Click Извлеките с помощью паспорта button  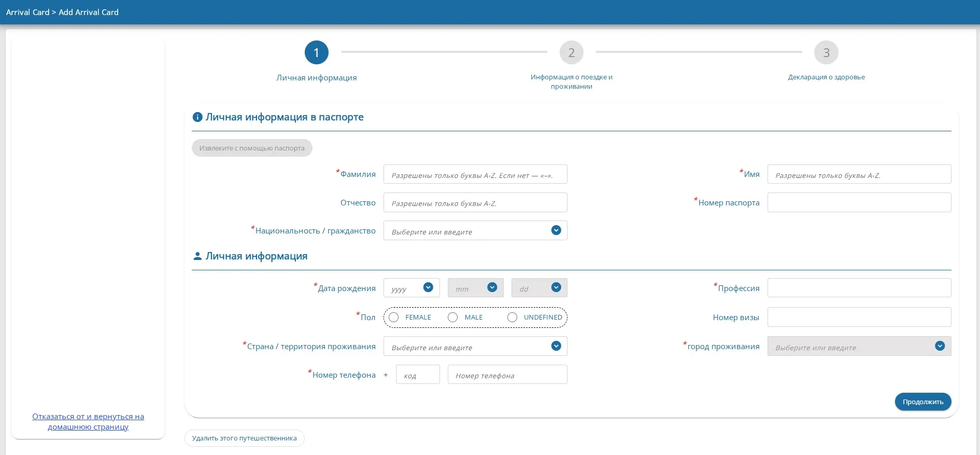252,148
